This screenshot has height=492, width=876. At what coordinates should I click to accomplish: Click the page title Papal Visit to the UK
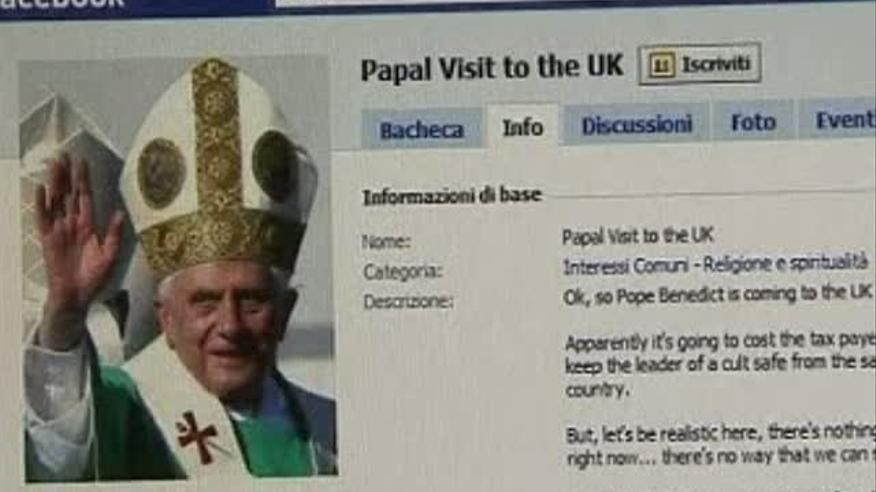click(491, 68)
